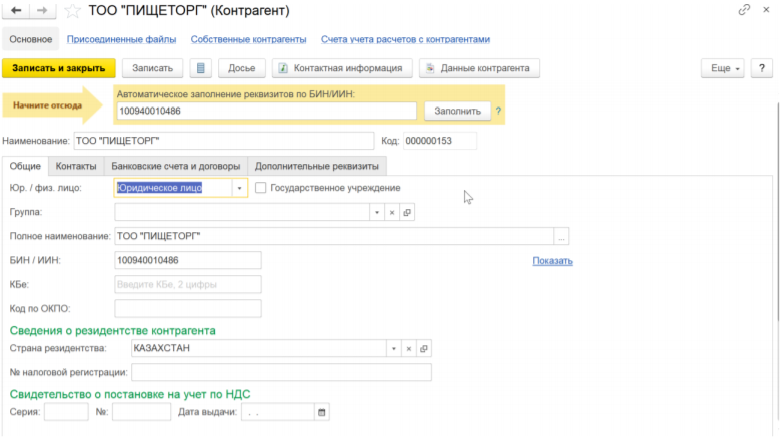
Task: Open Счета учета расчетов с контрагентами
Action: click(406, 39)
